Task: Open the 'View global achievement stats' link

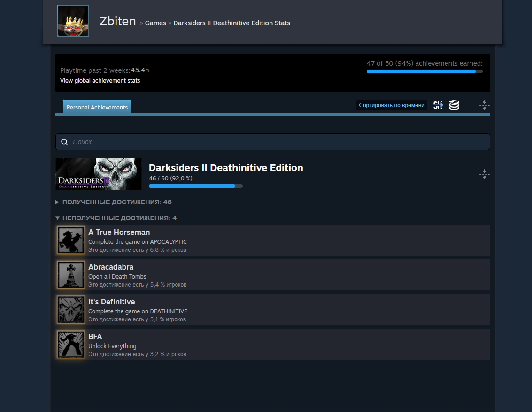Action: [x=100, y=81]
